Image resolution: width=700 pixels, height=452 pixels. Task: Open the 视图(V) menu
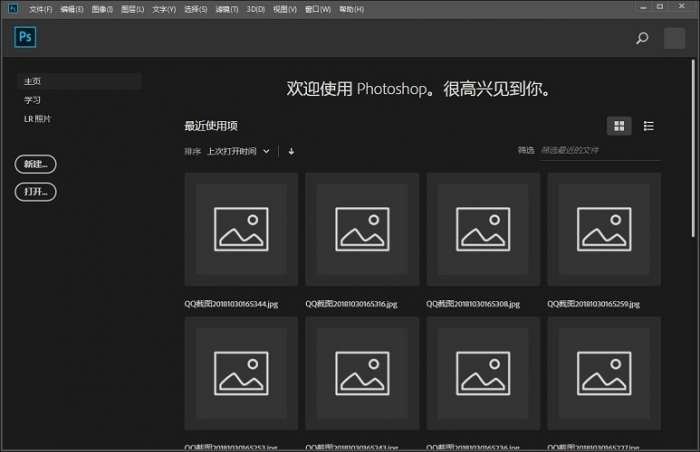point(285,9)
